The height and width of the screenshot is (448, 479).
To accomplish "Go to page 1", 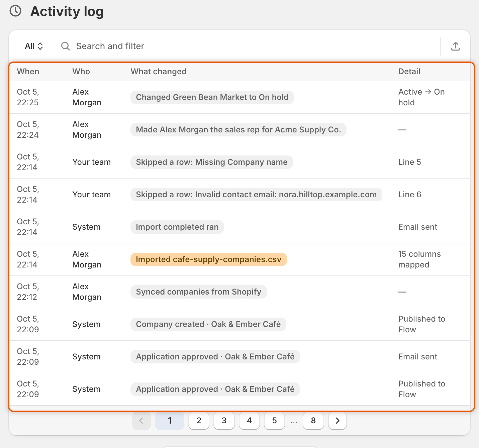I will [170, 421].
